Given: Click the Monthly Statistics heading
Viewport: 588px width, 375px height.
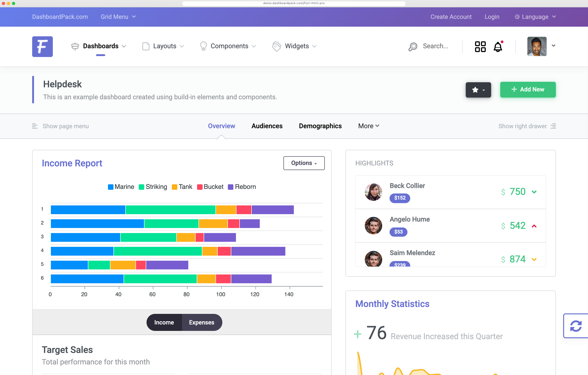Looking at the screenshot, I should (x=392, y=304).
